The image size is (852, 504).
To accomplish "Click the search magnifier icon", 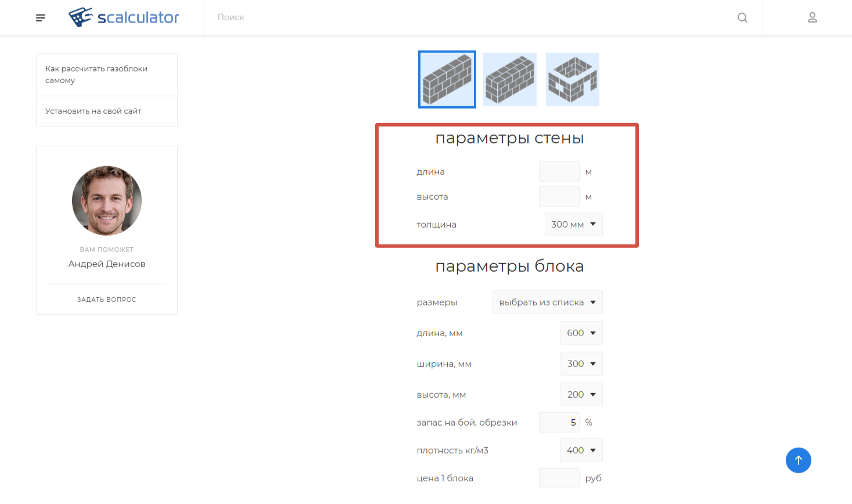I will (742, 17).
